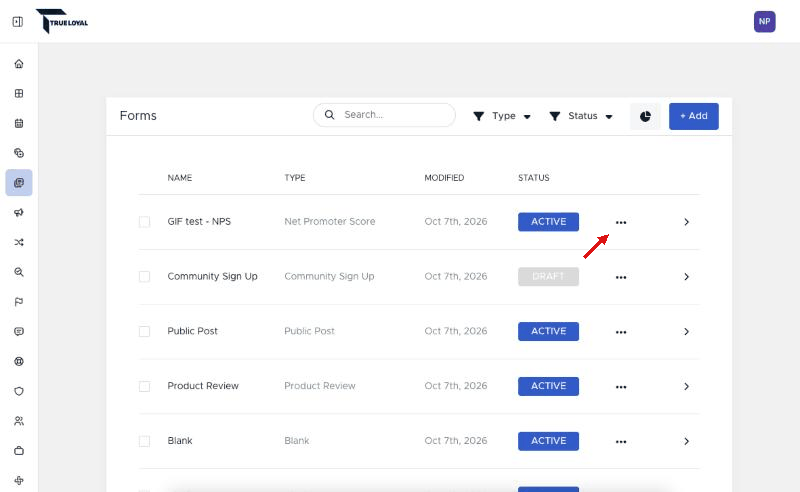Open the flag sidebar icon
This screenshot has height=492, width=800.
point(19,302)
